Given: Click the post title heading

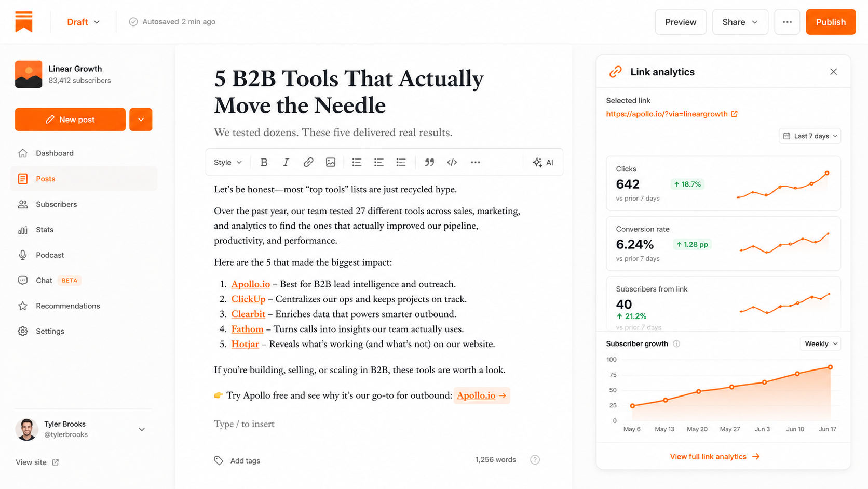Looking at the screenshot, I should (x=349, y=92).
